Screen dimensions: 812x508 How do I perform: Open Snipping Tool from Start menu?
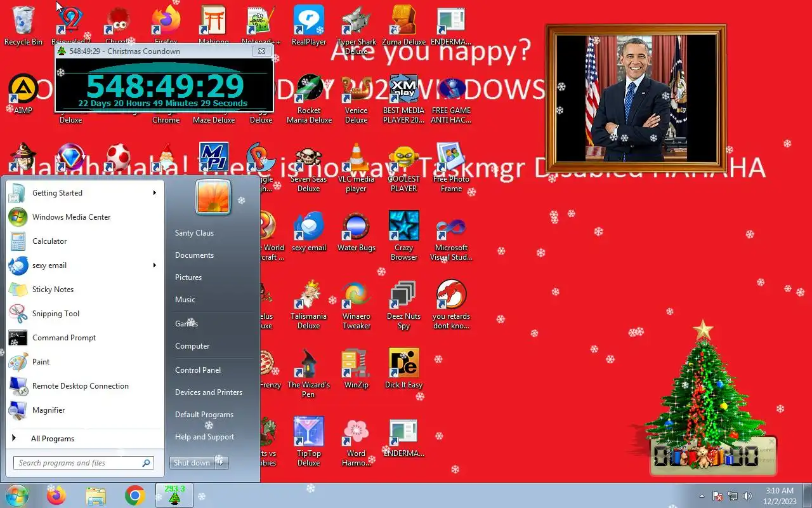click(x=85, y=314)
